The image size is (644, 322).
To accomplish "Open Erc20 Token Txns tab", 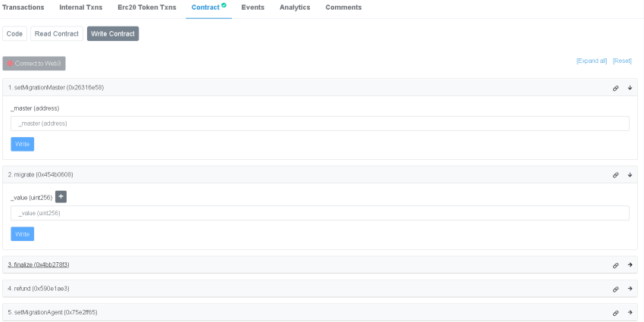I will pos(147,8).
